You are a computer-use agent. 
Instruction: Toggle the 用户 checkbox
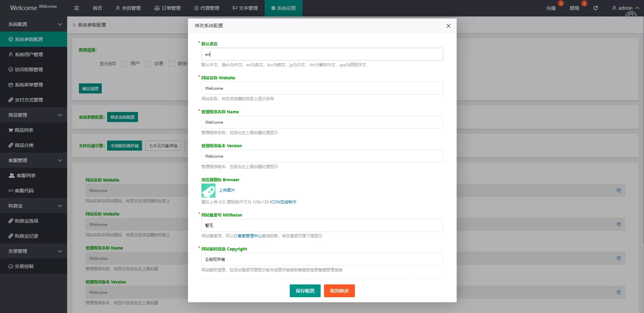[124, 64]
